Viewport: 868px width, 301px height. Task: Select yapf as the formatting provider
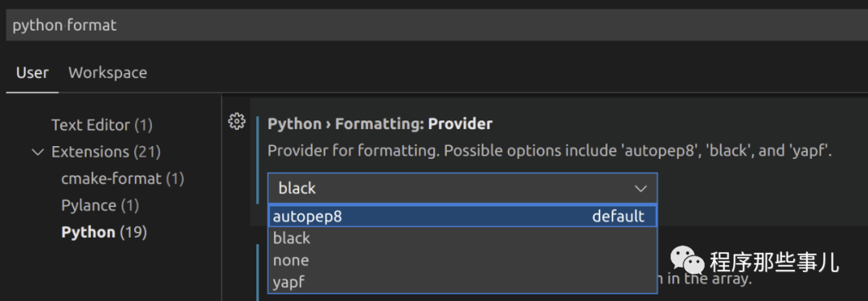click(x=462, y=283)
